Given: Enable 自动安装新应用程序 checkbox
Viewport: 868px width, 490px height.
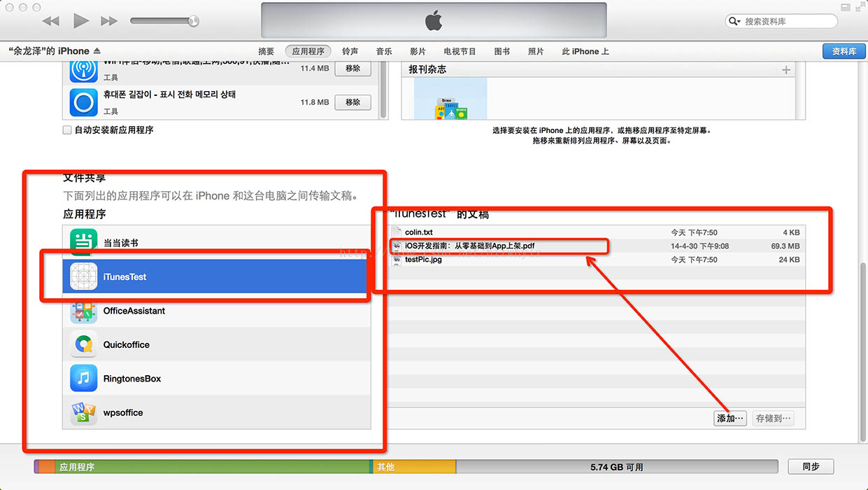Looking at the screenshot, I should [67, 130].
